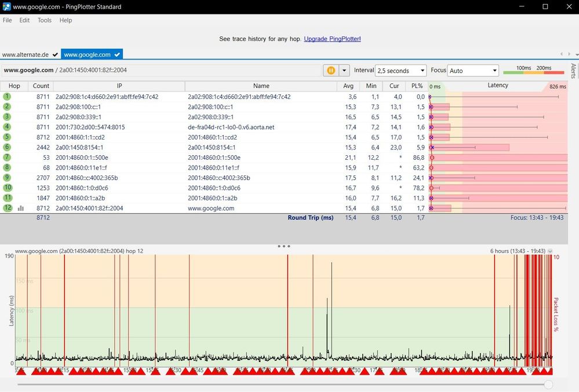Open the pause button dropdown arrow
Viewport: 579px width, 392px height.
point(344,71)
